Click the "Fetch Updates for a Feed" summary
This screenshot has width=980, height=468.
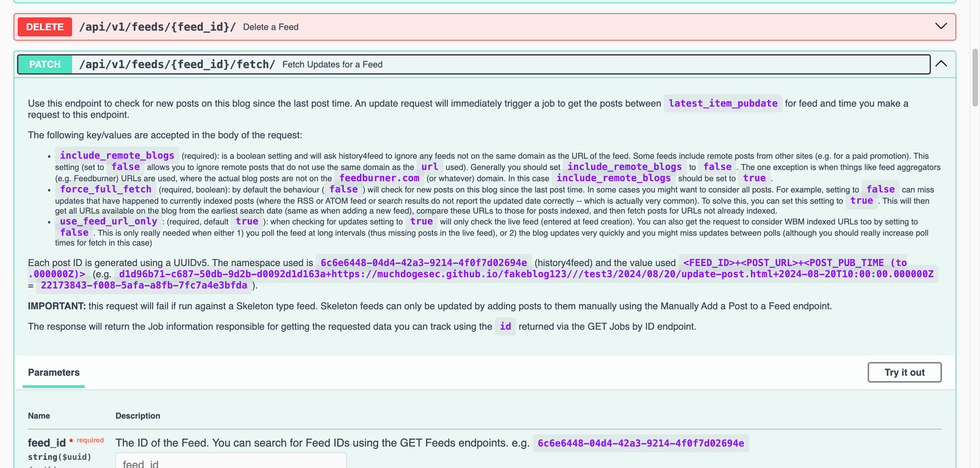(332, 64)
